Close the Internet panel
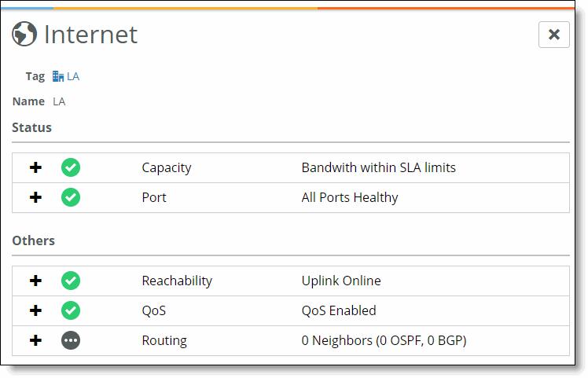Image resolution: width=588 pixels, height=378 pixels. (x=554, y=35)
